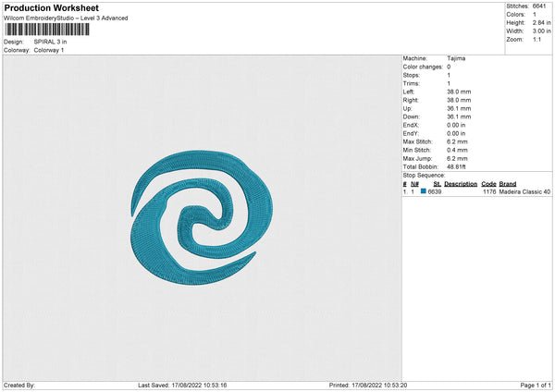Click the Total Bobbin value '48.81ft'
Image resolution: width=555 pixels, height=392 pixels.
point(457,166)
